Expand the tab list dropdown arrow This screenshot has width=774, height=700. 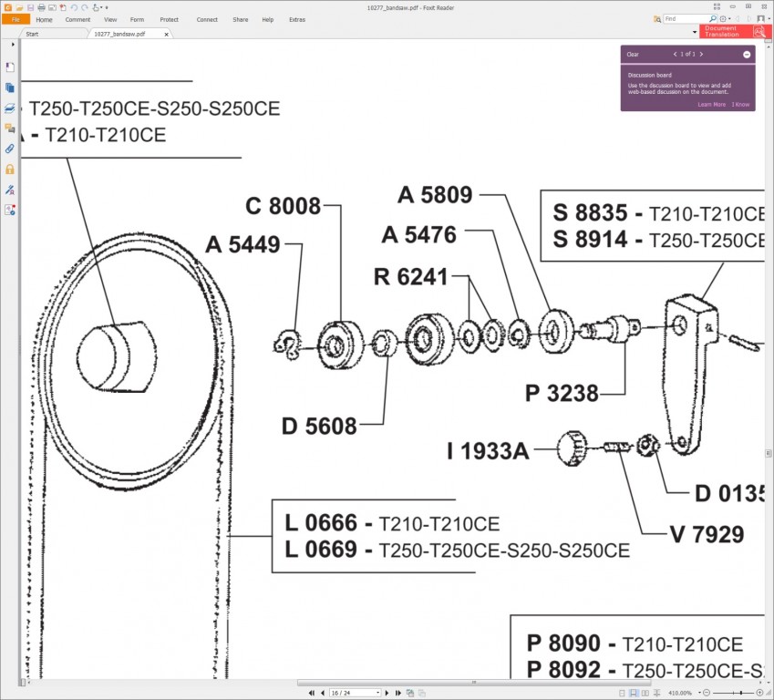tap(695, 33)
